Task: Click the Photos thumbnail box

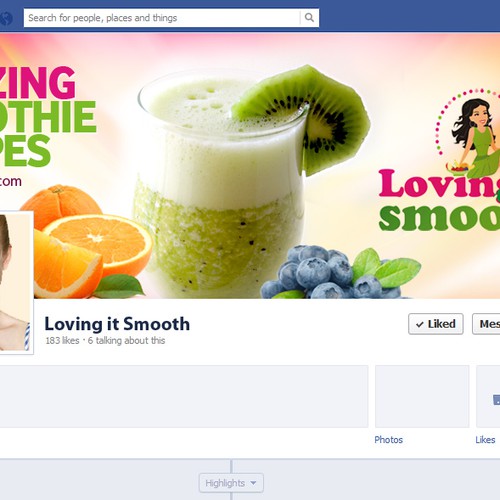Action: [x=422, y=396]
